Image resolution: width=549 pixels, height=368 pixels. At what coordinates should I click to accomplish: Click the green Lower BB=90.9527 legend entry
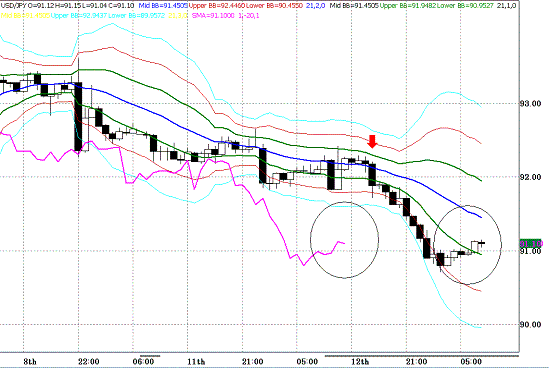pos(465,6)
